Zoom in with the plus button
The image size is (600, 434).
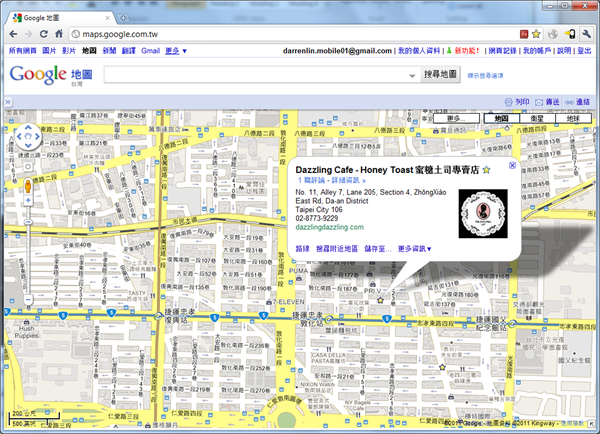click(x=28, y=201)
